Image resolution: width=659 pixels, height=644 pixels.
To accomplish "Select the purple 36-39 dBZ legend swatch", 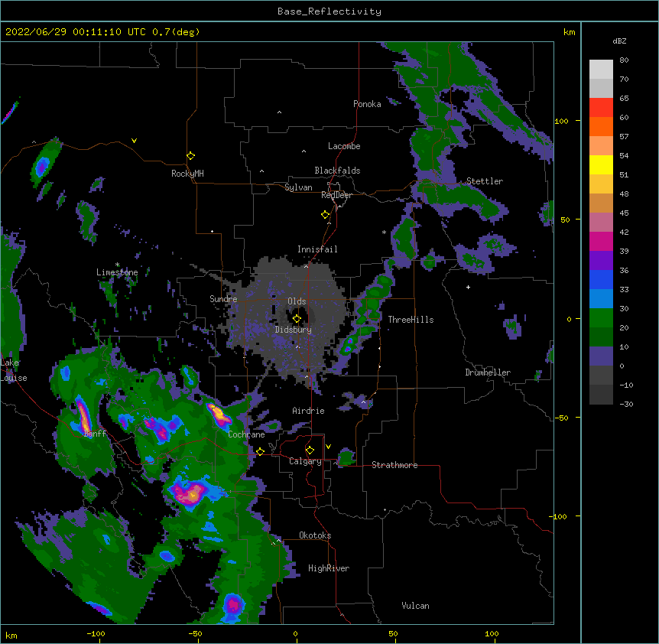I will [x=601, y=260].
